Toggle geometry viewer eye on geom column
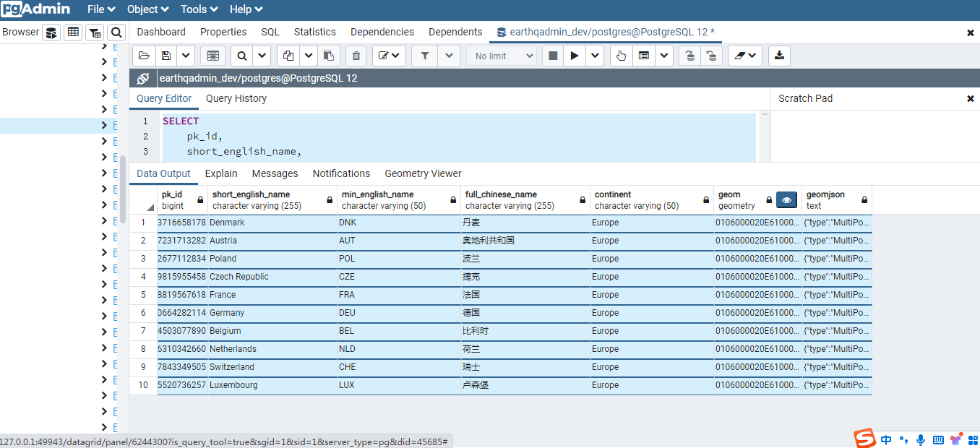This screenshot has width=980, height=448. pyautogui.click(x=787, y=200)
